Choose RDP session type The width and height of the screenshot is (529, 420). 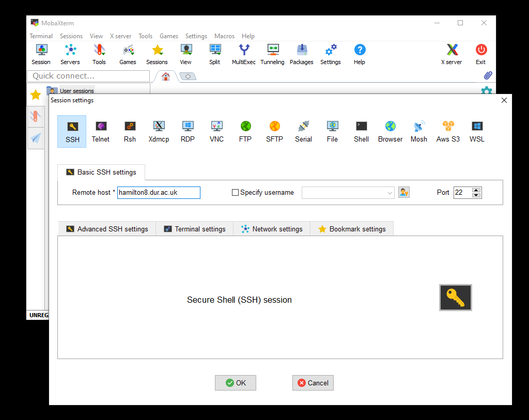[188, 131]
